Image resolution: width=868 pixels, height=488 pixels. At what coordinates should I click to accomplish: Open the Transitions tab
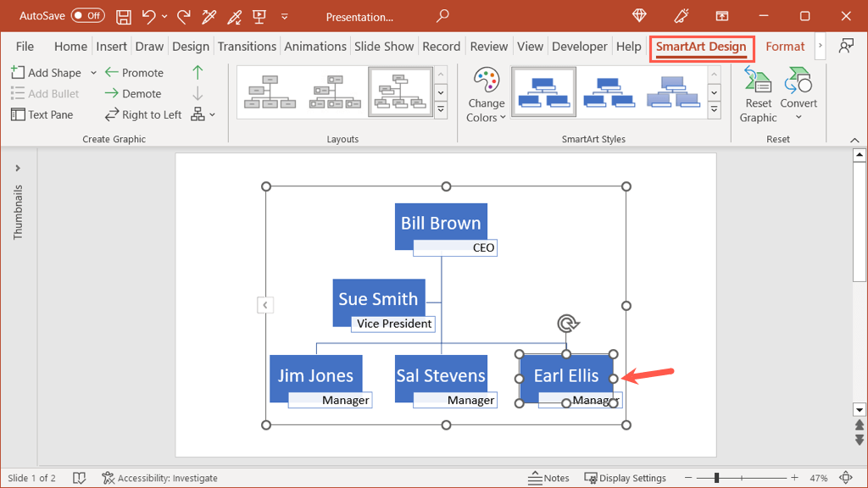coord(247,47)
